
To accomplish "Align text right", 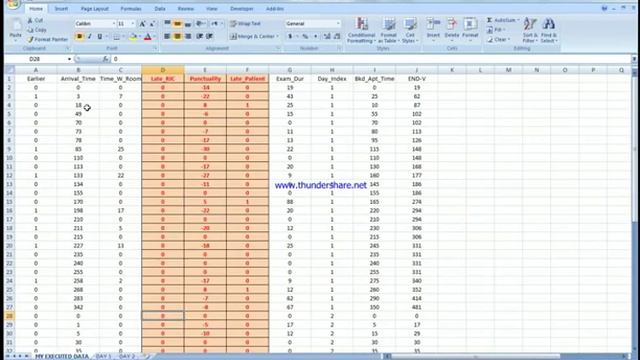I will 187,37.
